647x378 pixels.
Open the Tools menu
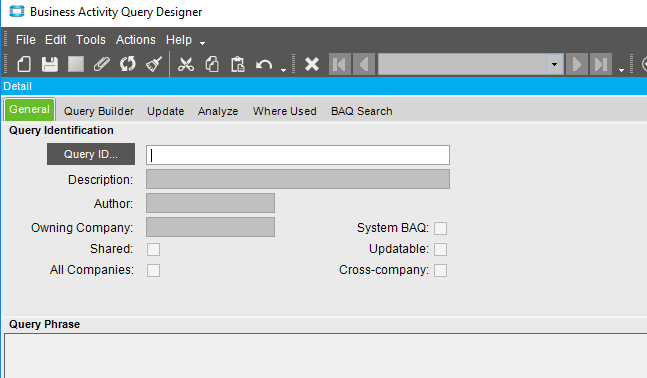pyautogui.click(x=91, y=40)
